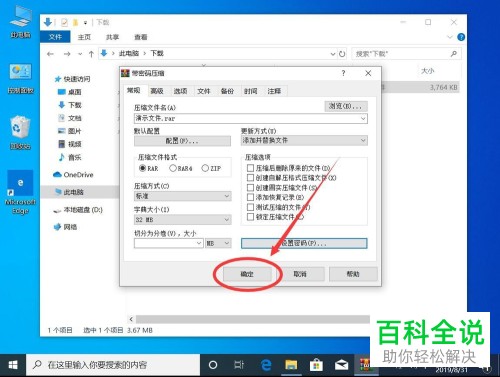The height and width of the screenshot is (377, 500).
Task: Click 配置 profiles button
Action: pos(182,141)
